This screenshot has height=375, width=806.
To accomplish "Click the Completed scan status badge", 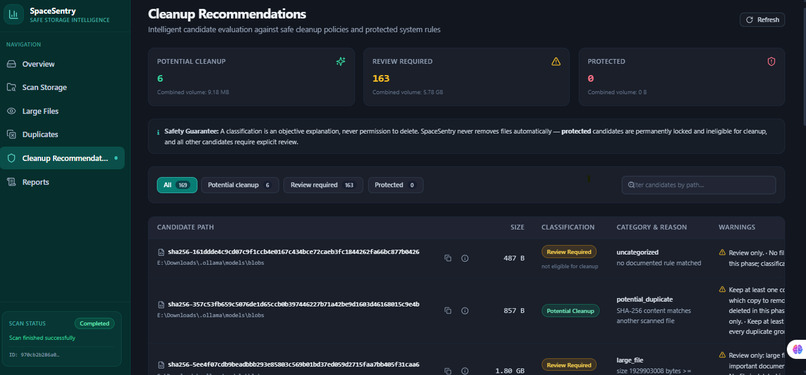I will [x=95, y=324].
